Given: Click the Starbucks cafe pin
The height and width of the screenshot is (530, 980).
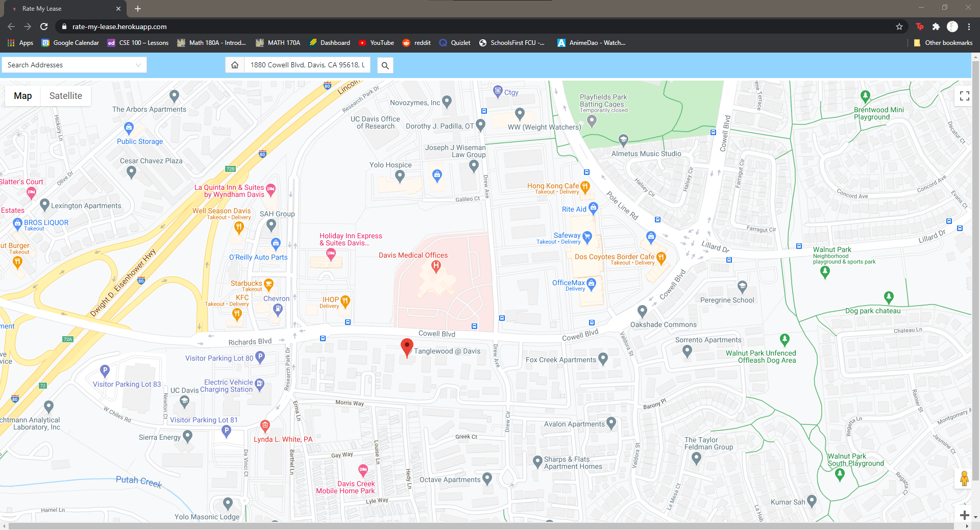Looking at the screenshot, I should tap(268, 285).
